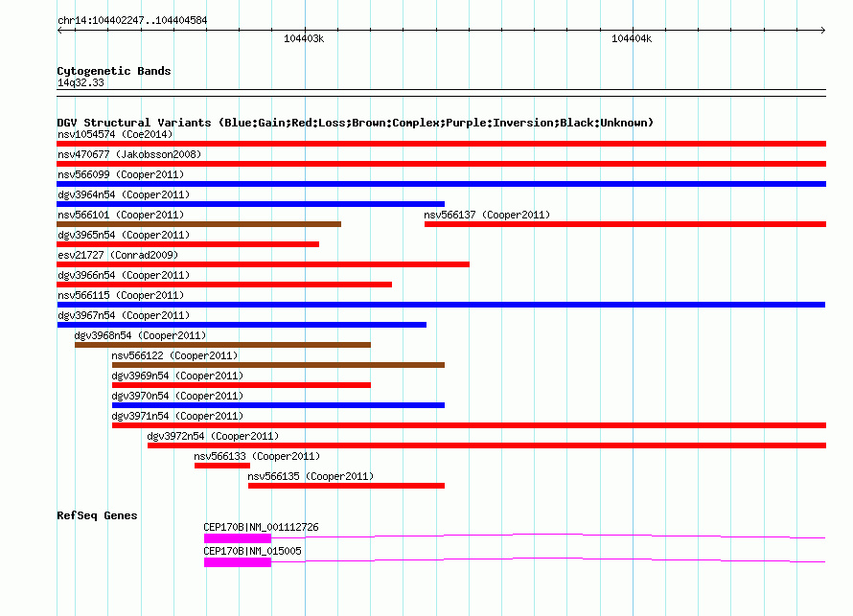Click the intron line of CEP170B|NM_015005
The height and width of the screenshot is (616, 853).
point(548,559)
